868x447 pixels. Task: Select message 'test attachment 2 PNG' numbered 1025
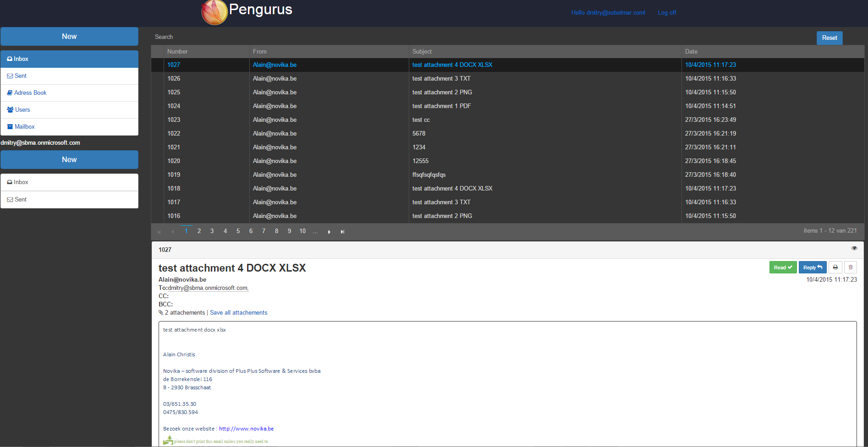[x=508, y=93]
